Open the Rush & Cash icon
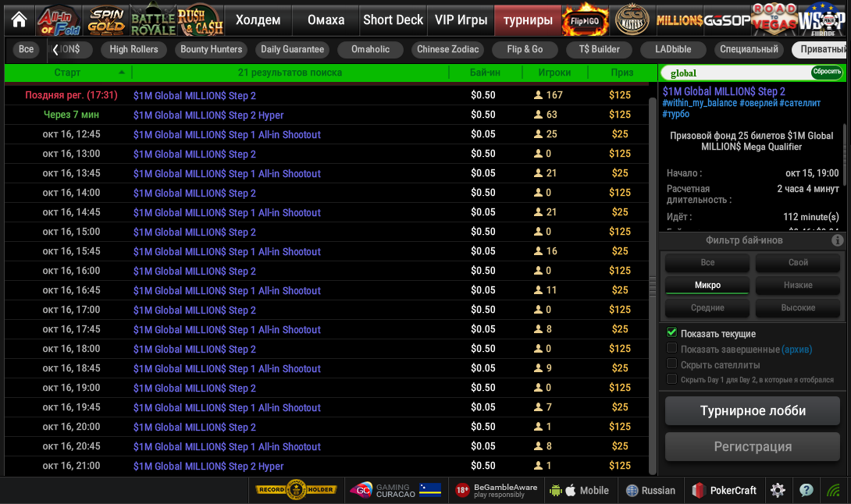 click(x=200, y=20)
